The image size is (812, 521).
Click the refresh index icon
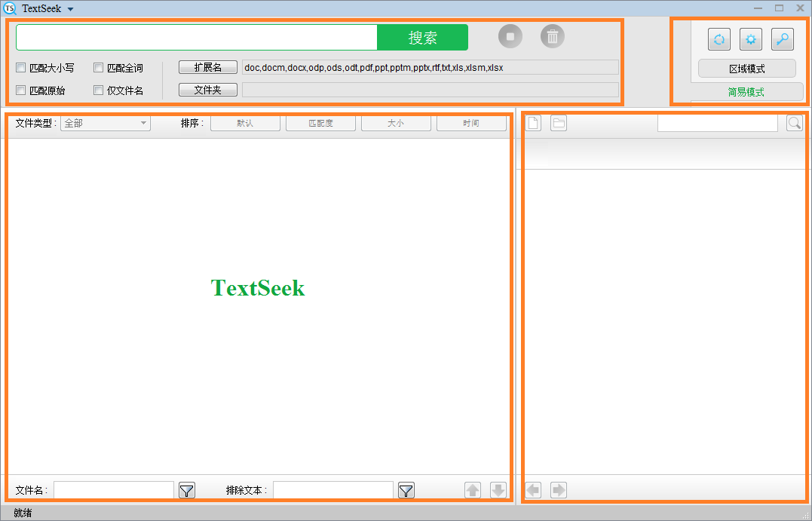[x=719, y=39]
